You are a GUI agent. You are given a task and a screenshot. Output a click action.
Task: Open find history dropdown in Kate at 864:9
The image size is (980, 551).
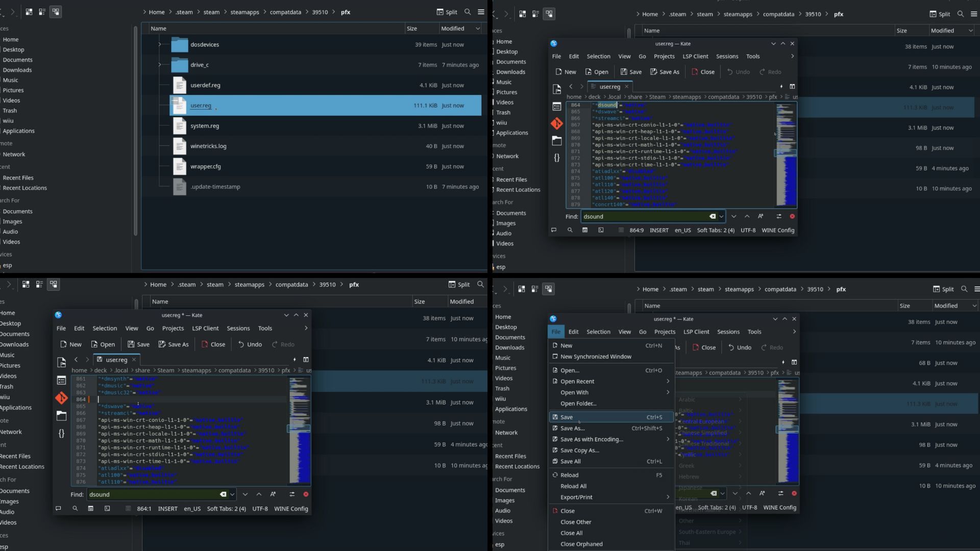click(x=721, y=216)
